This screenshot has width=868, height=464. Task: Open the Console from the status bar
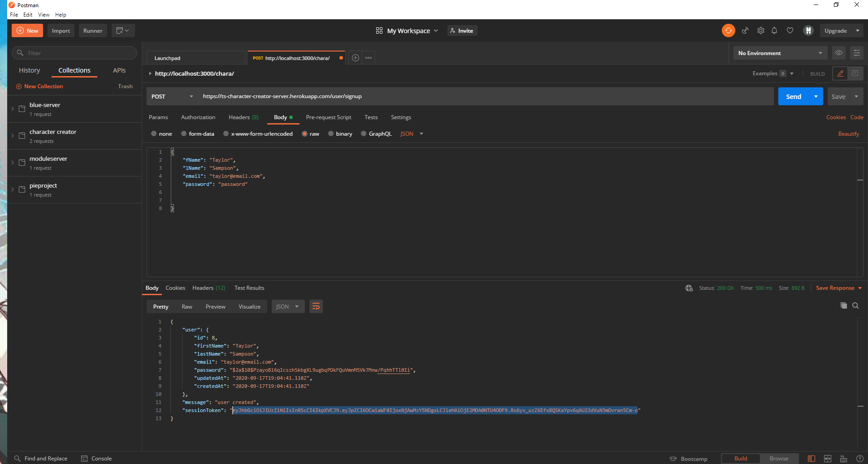pos(96,458)
